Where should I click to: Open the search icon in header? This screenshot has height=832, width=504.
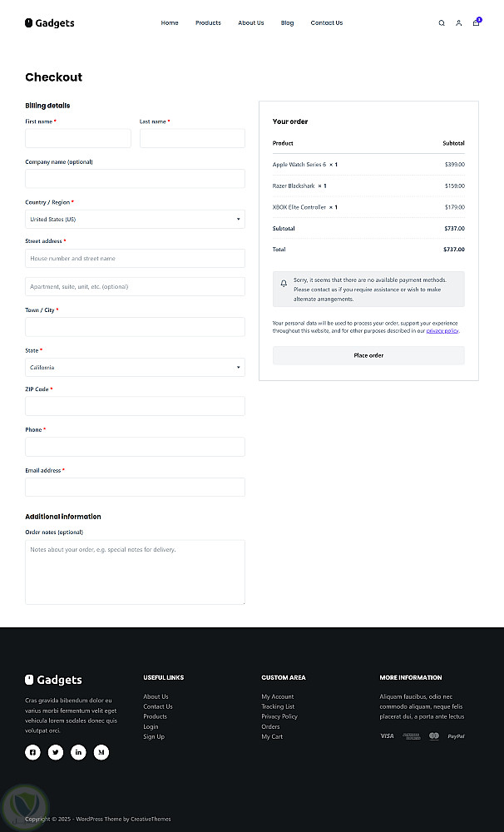(x=442, y=23)
